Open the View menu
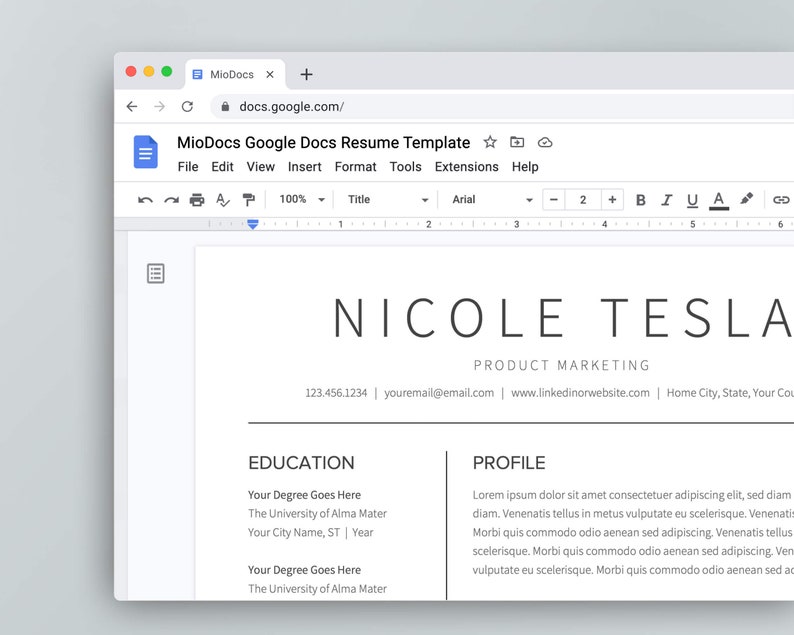 coord(261,167)
